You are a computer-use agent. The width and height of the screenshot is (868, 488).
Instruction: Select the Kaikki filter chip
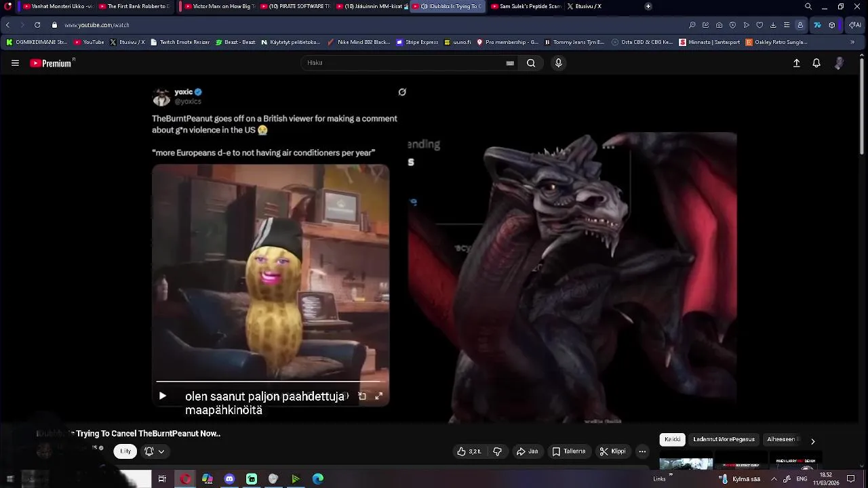click(x=673, y=439)
